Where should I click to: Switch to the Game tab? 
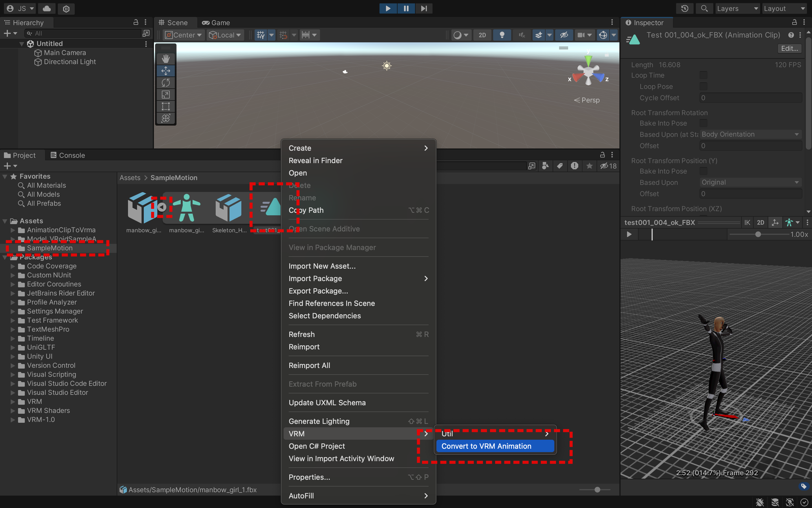tap(216, 23)
